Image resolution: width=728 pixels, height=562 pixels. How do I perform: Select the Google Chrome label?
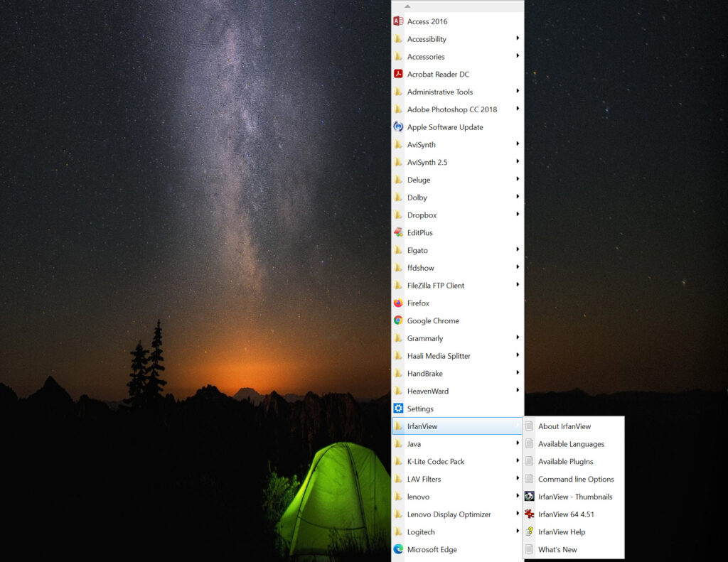(433, 320)
